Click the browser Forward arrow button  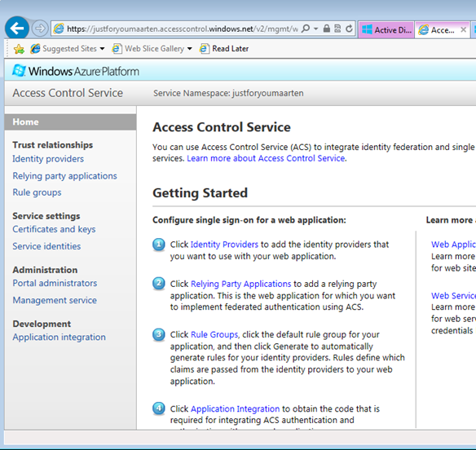(x=40, y=29)
